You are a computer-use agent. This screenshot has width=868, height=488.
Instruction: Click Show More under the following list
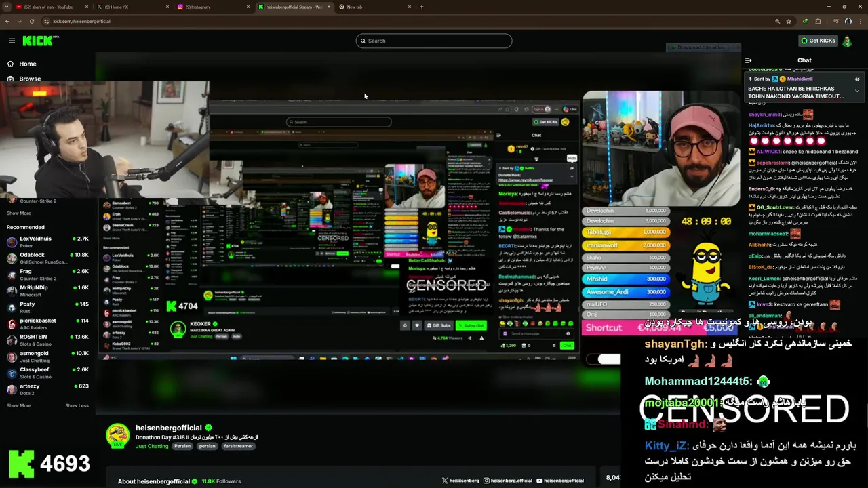click(18, 213)
